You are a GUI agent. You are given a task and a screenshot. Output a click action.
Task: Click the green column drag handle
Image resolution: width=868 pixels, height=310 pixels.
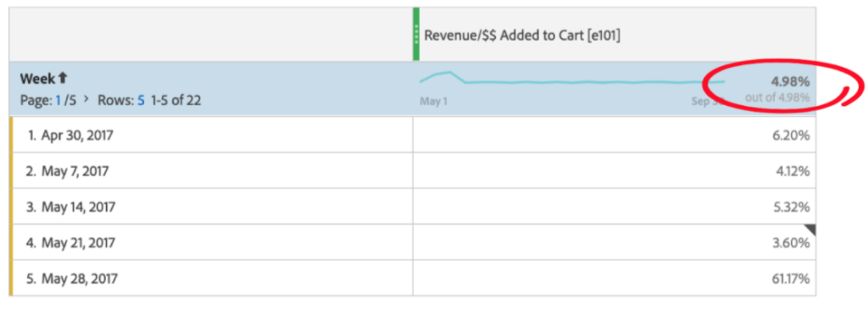(x=416, y=35)
